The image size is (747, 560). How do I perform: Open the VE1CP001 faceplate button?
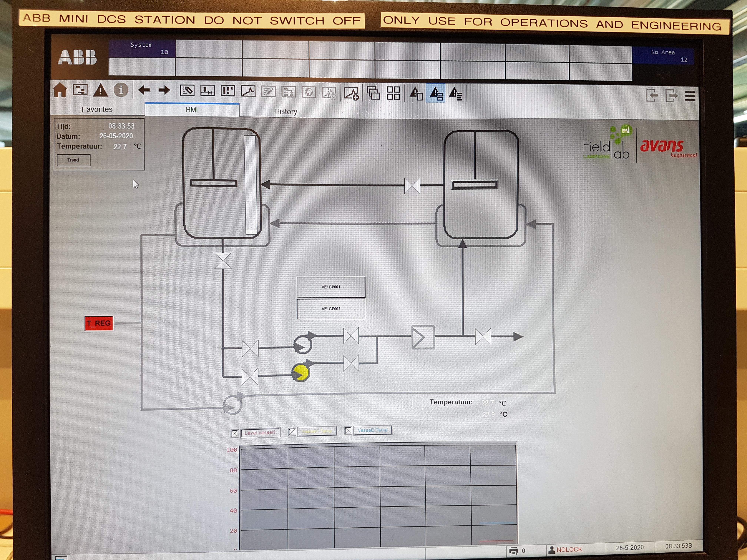coord(331,287)
